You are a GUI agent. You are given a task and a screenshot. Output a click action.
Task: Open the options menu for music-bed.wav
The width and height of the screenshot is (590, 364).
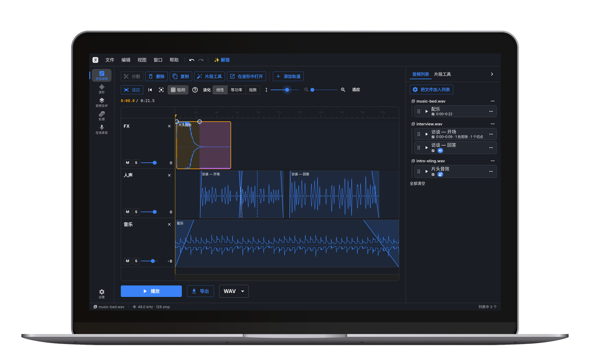click(x=492, y=101)
